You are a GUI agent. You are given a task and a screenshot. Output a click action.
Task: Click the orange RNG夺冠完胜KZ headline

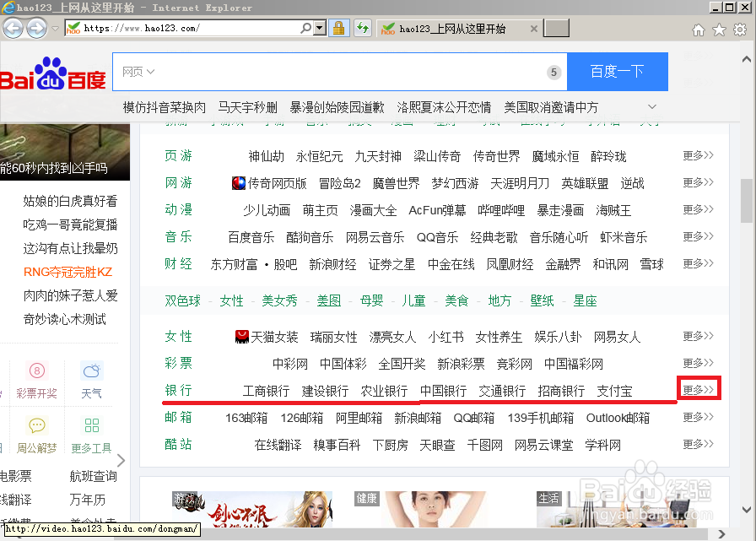pos(68,272)
